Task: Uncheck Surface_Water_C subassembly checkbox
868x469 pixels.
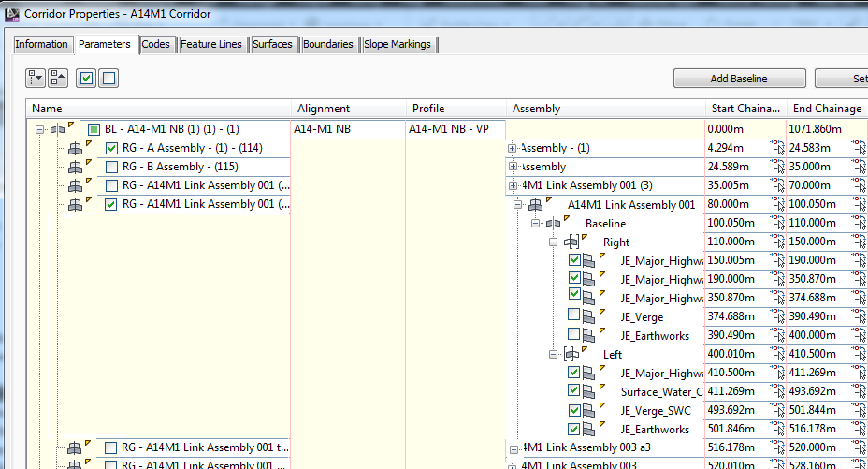Action: [574, 390]
